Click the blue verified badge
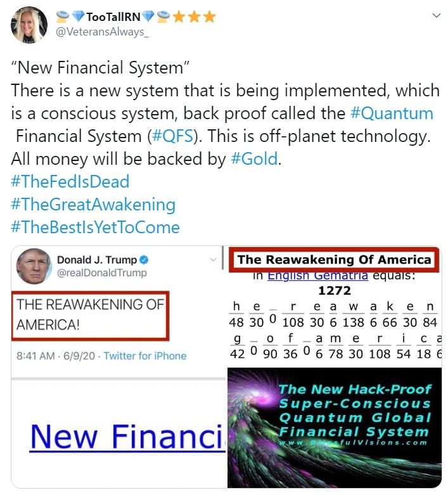This screenshot has height=495, width=448. [x=144, y=260]
